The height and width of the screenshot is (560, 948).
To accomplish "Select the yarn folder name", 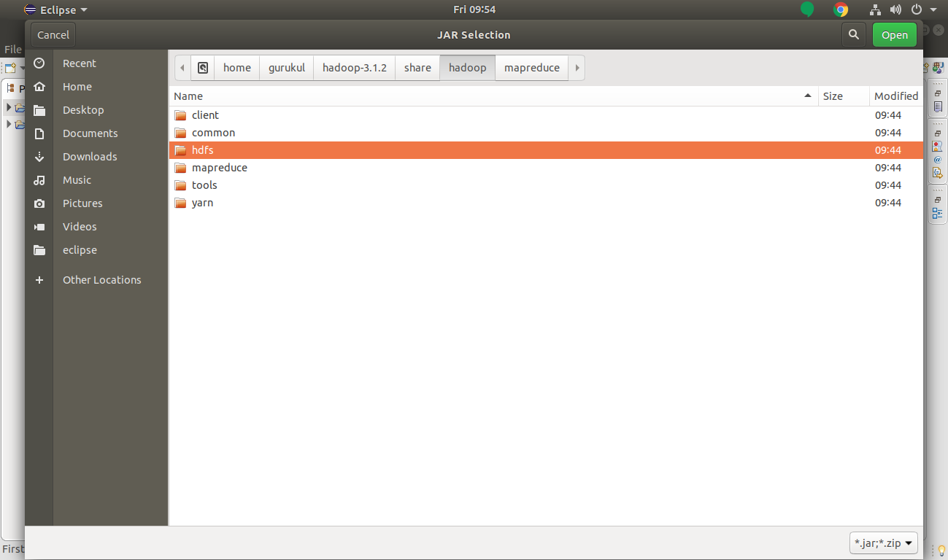I will (x=202, y=203).
